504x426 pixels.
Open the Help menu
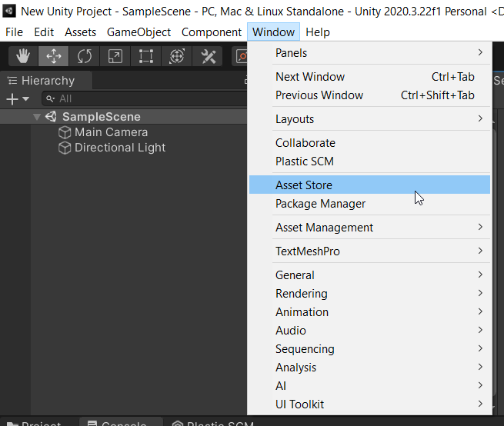(318, 32)
